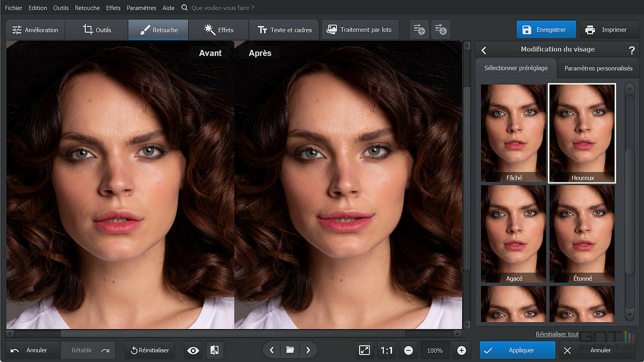644x362 pixels.
Task: Switch to the Amélioration tab
Action: 35,30
